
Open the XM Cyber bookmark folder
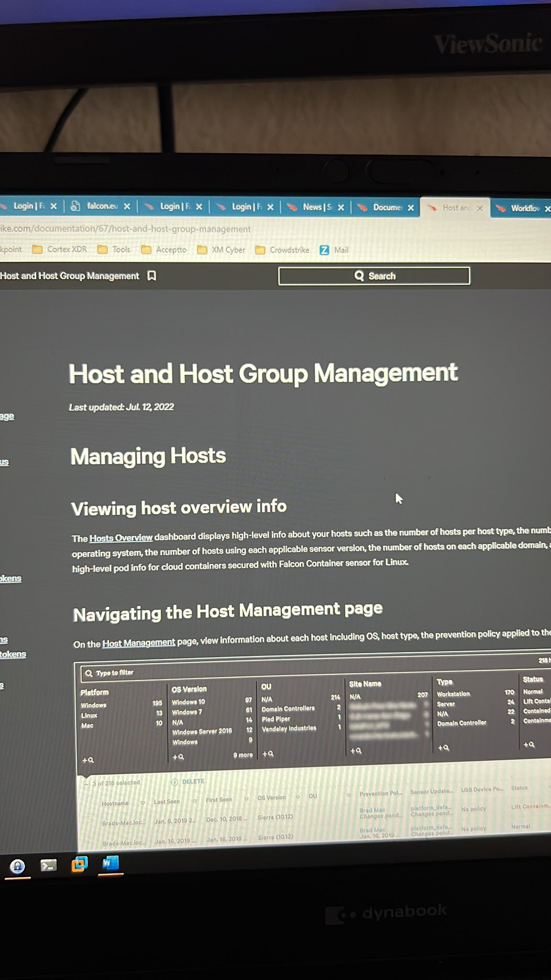(221, 250)
